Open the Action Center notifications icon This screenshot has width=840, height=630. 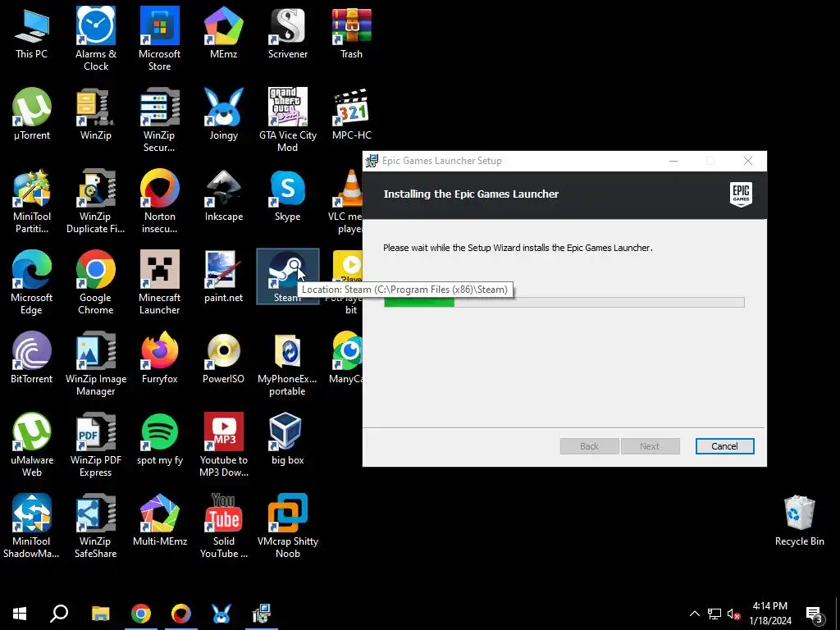click(x=815, y=614)
